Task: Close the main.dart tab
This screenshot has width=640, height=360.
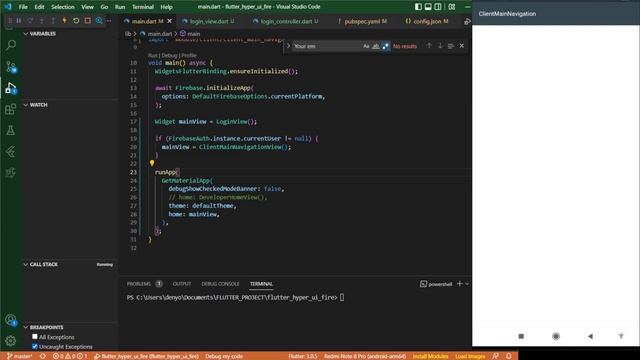Action: (x=170, y=21)
